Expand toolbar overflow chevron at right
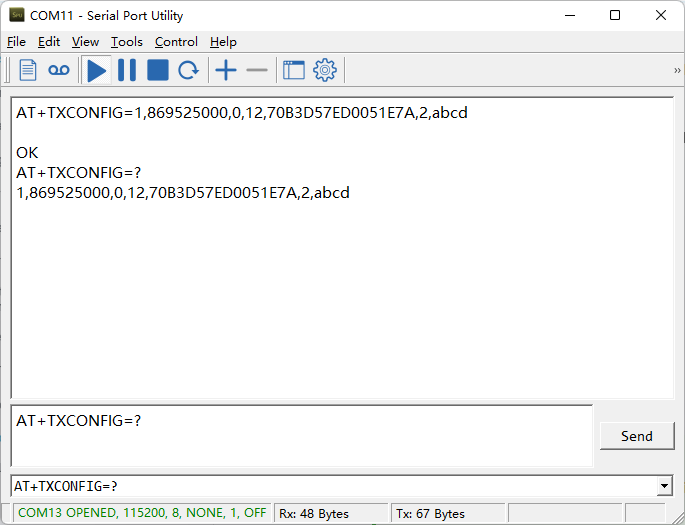This screenshot has height=525, width=685. coord(677,70)
